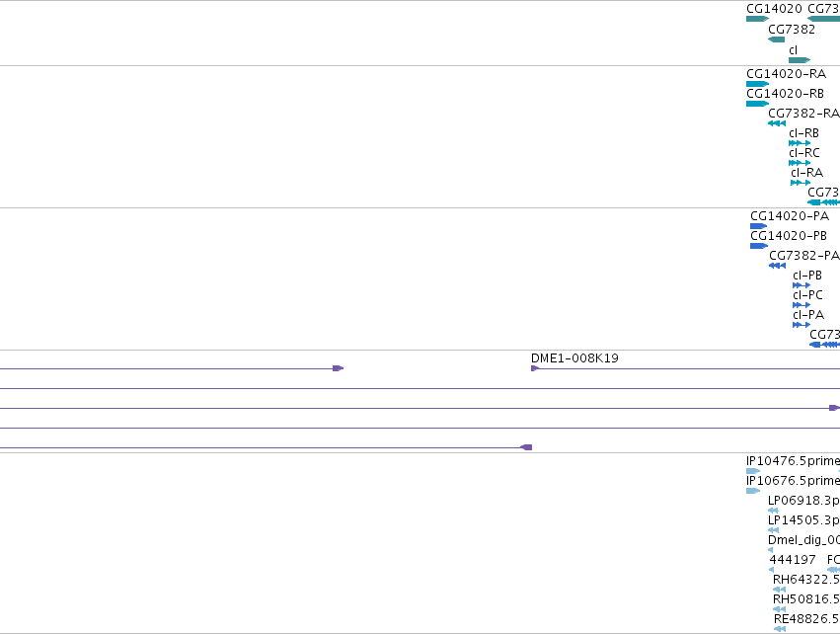Open the RH64322.5 cDNA label

click(x=806, y=580)
